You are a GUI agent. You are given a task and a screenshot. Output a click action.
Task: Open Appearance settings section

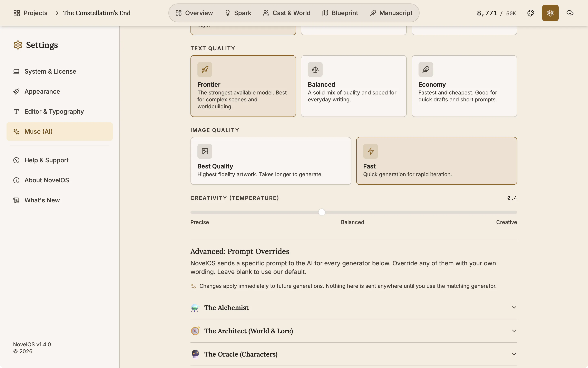pyautogui.click(x=60, y=92)
